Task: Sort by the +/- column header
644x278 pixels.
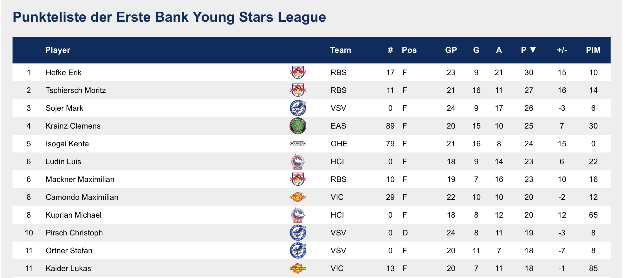Action: 562,50
